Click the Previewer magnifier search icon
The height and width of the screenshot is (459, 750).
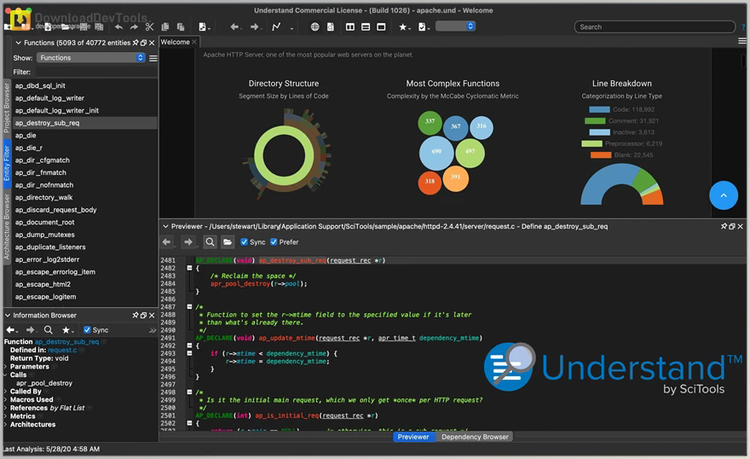click(x=210, y=242)
